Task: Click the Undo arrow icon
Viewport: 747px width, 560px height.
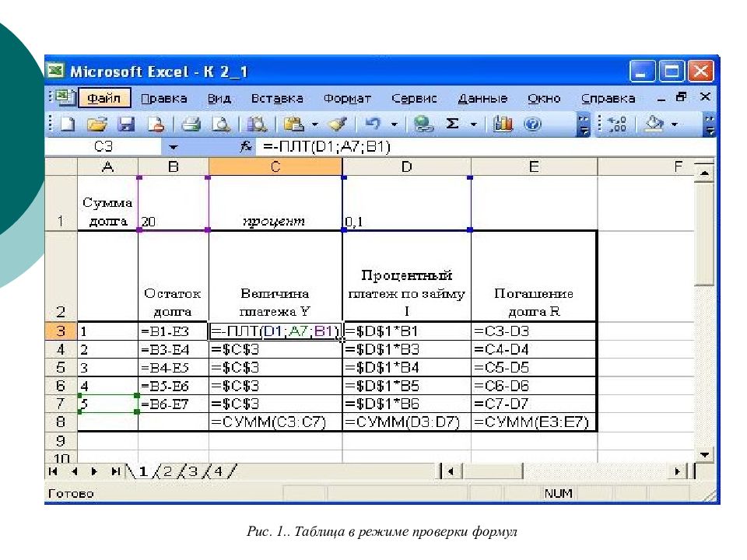Action: (373, 124)
